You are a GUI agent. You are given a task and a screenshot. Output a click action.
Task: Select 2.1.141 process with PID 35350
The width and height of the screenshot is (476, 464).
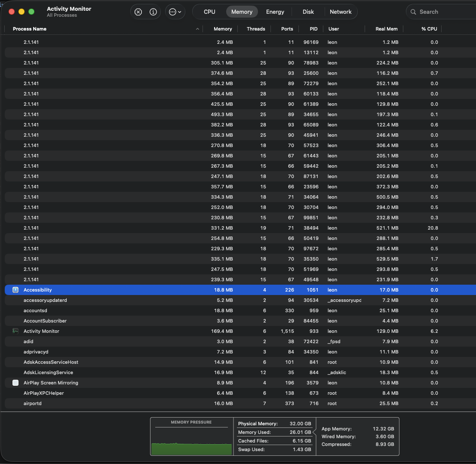(240, 259)
